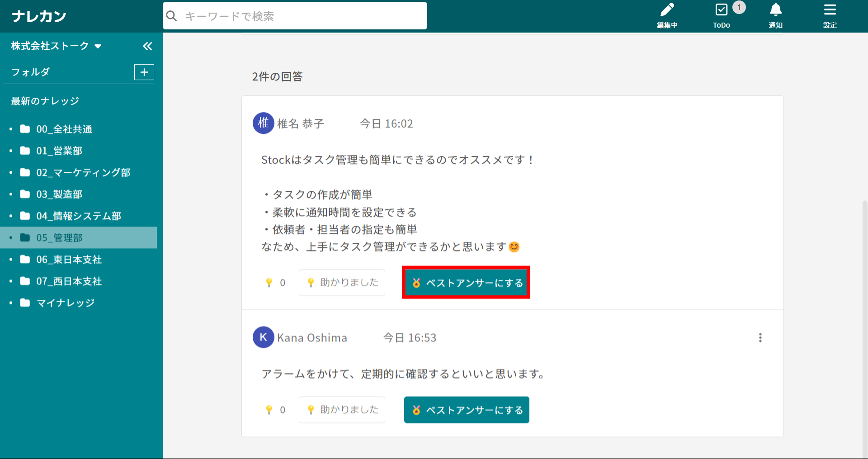Viewport: 868px width, 459px height.
Task: Open the 02_マーケティング部 folder
Action: pyautogui.click(x=83, y=173)
